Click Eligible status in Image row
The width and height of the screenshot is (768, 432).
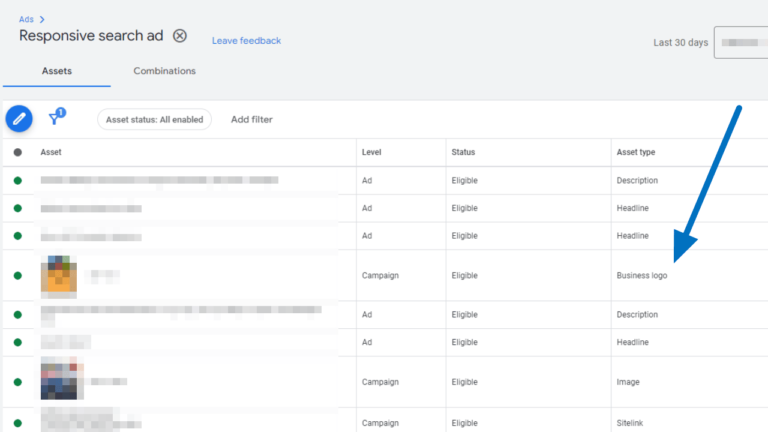pos(464,382)
